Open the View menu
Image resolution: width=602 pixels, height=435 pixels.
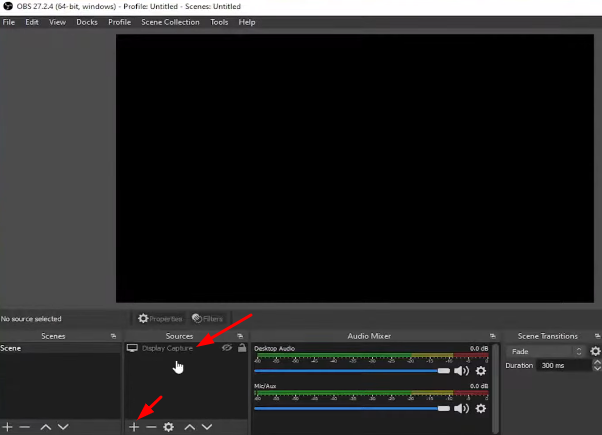coord(57,22)
